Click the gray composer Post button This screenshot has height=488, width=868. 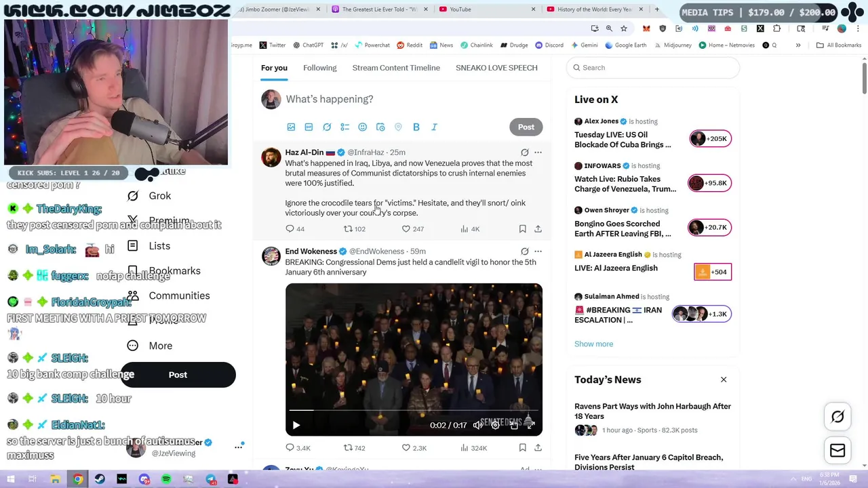pyautogui.click(x=526, y=127)
